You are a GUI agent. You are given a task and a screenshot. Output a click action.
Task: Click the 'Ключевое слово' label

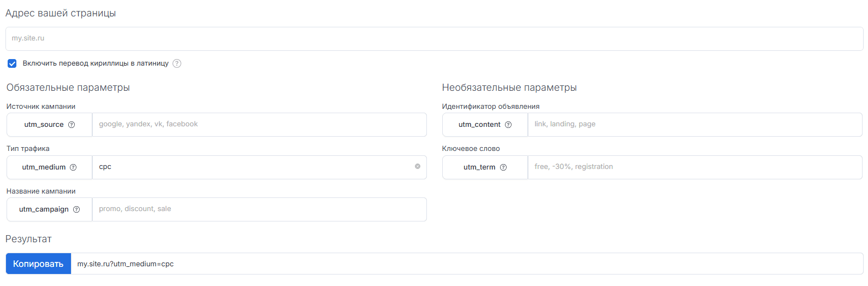(x=471, y=148)
